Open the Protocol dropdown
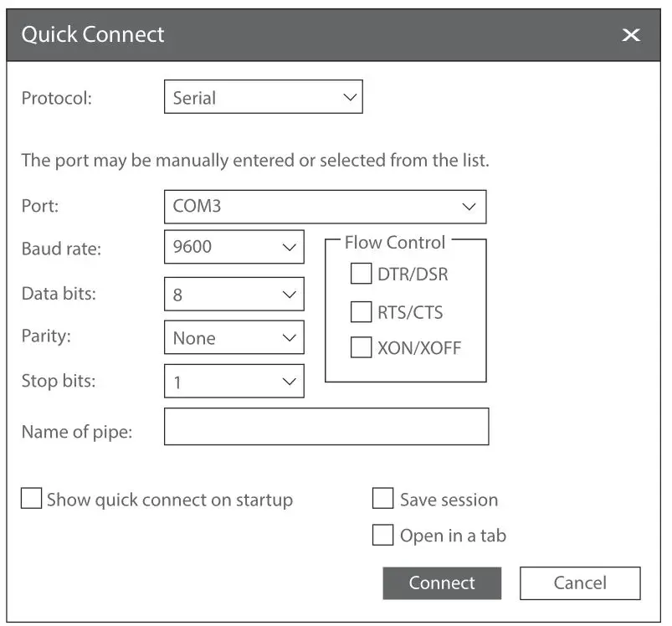Screen dimensions: 672x626 click(x=263, y=98)
